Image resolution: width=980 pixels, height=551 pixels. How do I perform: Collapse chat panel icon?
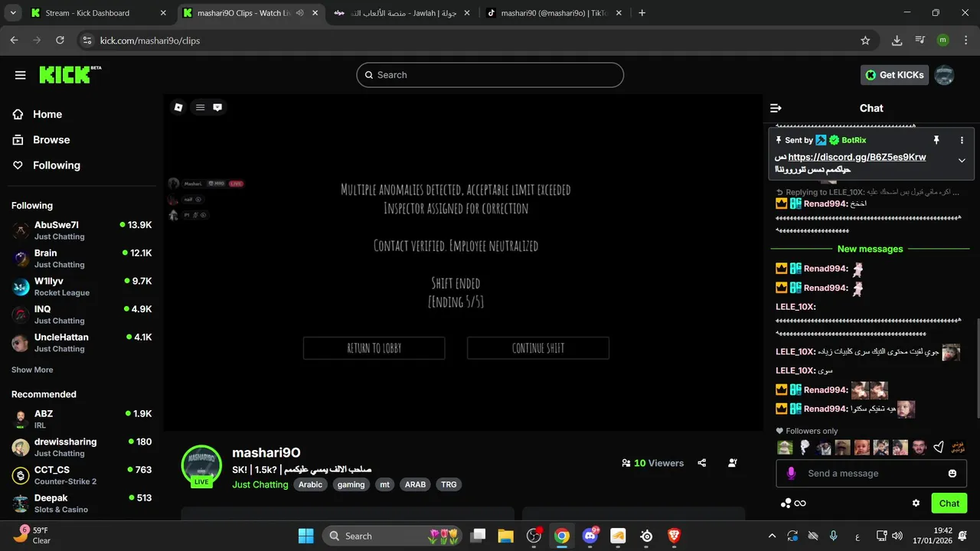pyautogui.click(x=776, y=109)
